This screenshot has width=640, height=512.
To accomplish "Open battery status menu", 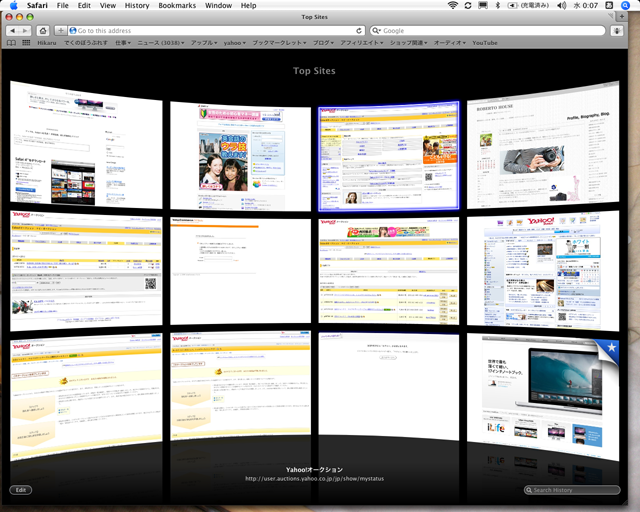I will tap(528, 5).
